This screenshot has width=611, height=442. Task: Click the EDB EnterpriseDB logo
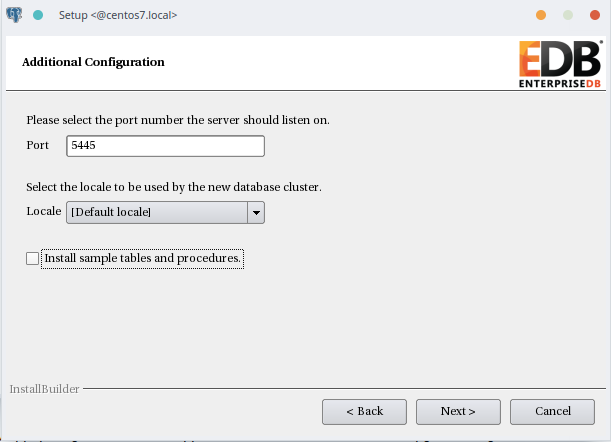point(561,64)
